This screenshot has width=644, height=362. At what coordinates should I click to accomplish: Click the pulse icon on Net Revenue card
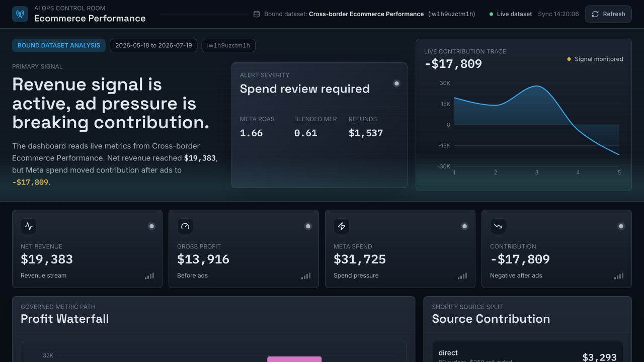(29, 226)
